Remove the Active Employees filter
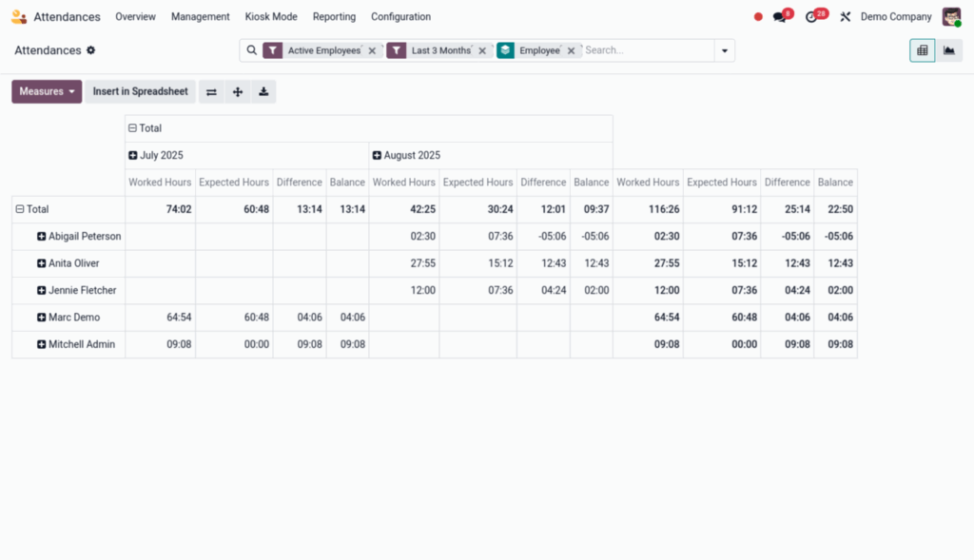The width and height of the screenshot is (974, 560). [x=372, y=51]
